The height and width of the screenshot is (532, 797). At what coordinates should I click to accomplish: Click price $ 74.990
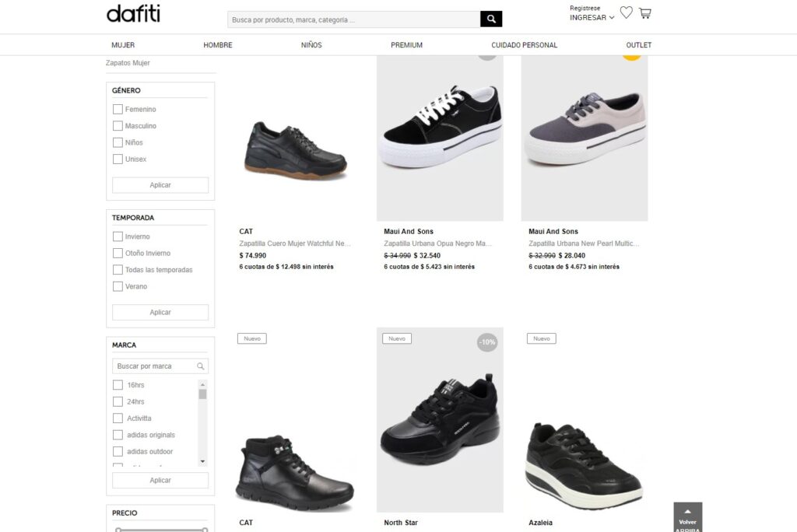click(x=253, y=256)
